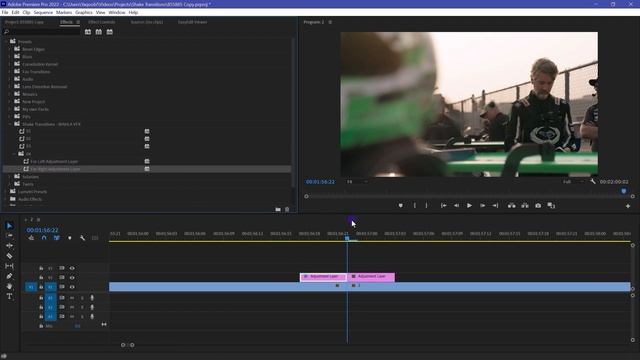Toggle lock on the V3 track
This screenshot has width=640, height=360.
click(41, 268)
